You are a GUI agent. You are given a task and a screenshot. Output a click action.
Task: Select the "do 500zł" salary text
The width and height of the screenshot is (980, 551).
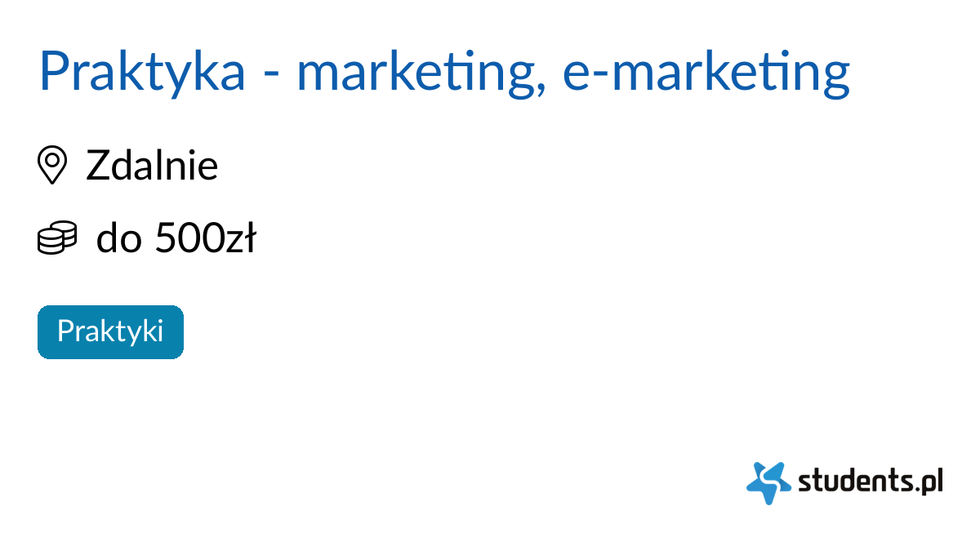coord(176,238)
